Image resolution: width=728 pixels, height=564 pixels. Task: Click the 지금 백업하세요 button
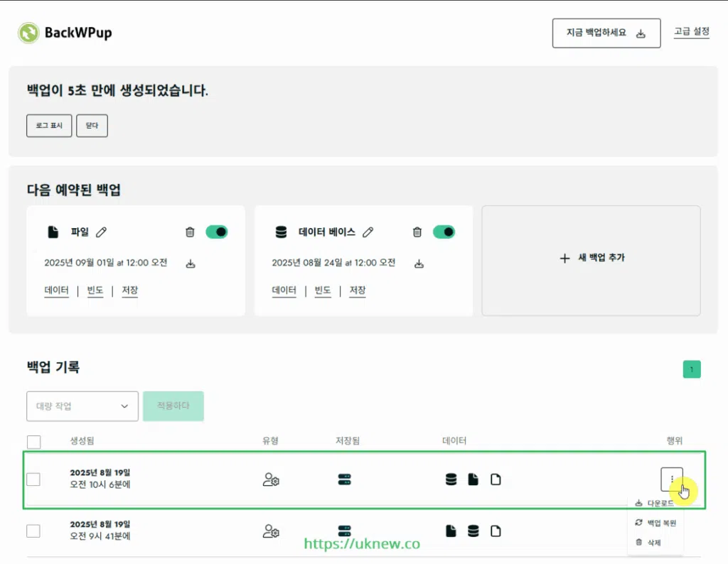606,33
